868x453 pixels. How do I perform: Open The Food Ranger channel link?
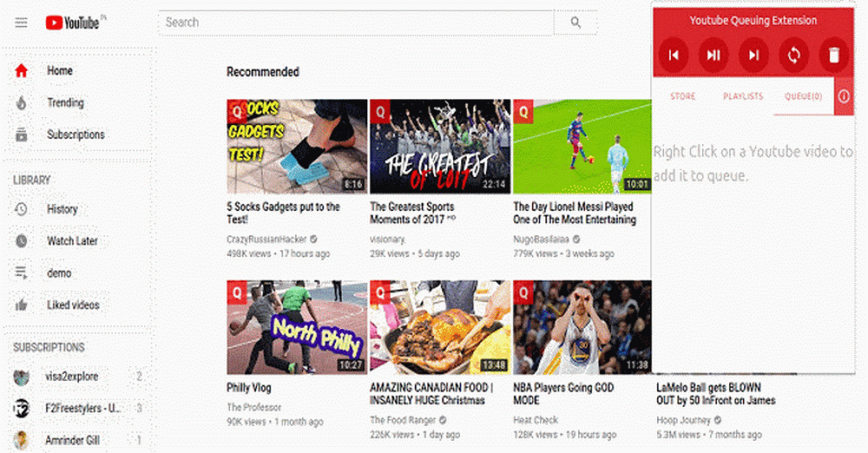pyautogui.click(x=403, y=420)
